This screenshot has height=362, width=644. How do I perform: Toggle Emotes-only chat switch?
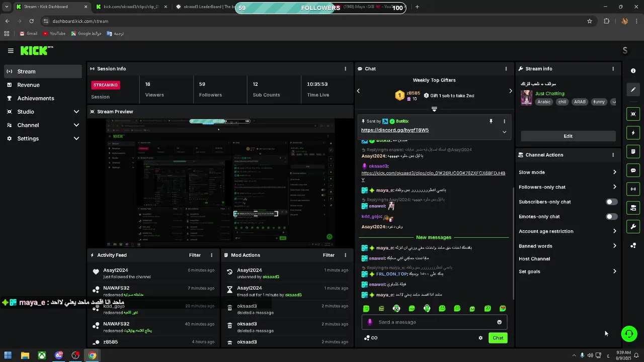point(611,217)
